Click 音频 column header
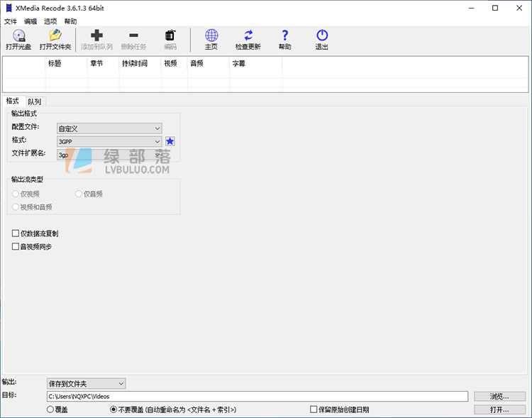 click(209, 63)
